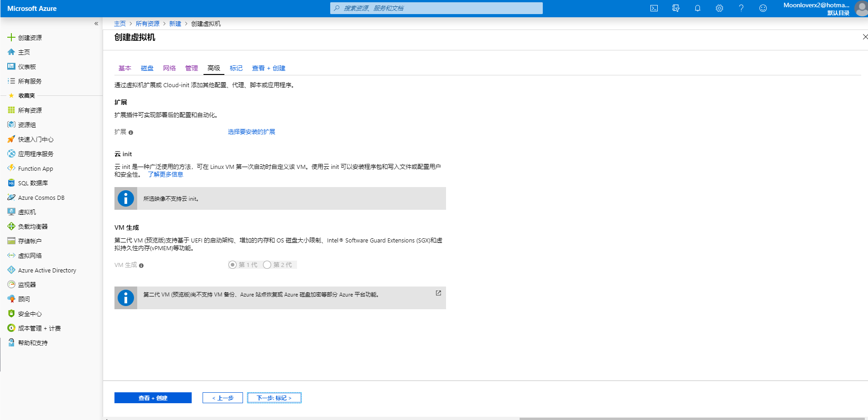Viewport: 868px width, 420px height.
Task: Click 所有资源 in the breadcrumb
Action: [148, 24]
